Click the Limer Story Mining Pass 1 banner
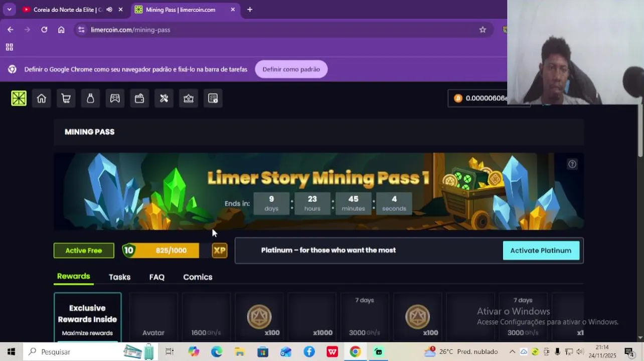The width and height of the screenshot is (644, 361). [318, 192]
